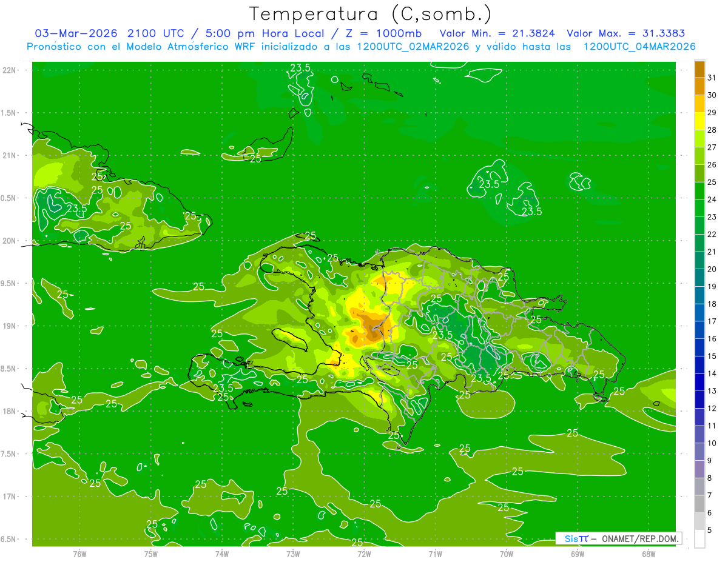Click the legend value '28'
The image size is (728, 562).
tap(712, 130)
